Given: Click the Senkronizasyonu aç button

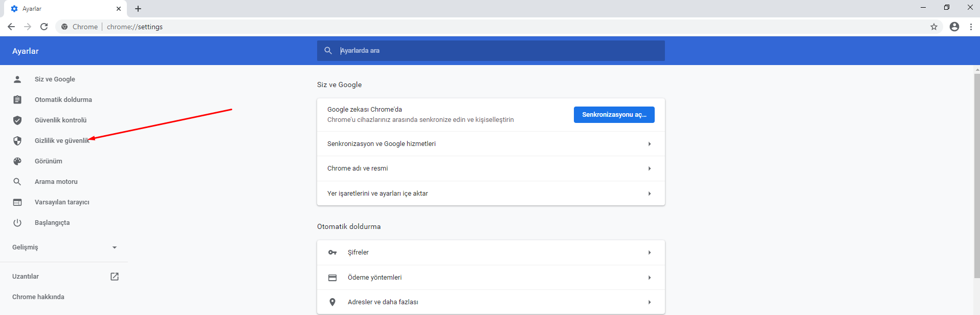Looking at the screenshot, I should point(614,115).
